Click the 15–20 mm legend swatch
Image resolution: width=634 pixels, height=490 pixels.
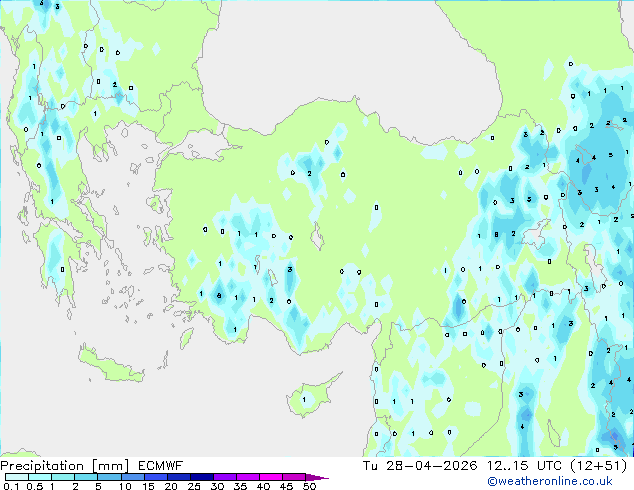(155, 477)
